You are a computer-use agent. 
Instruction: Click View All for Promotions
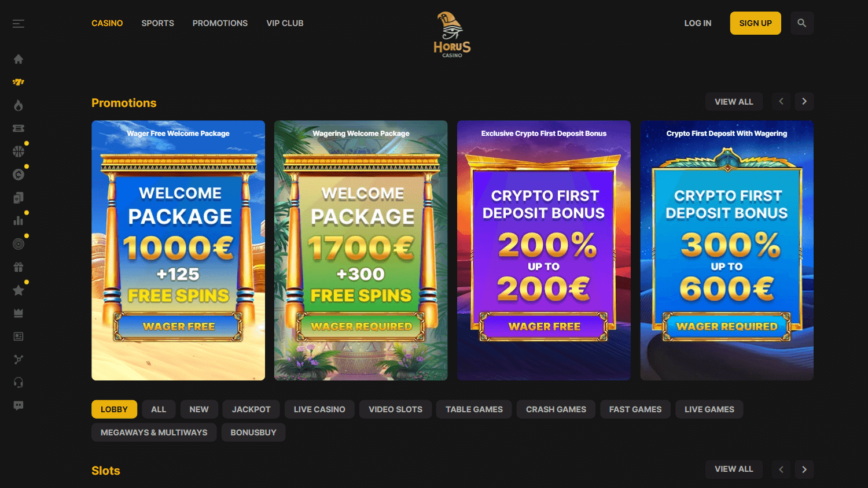pos(734,102)
